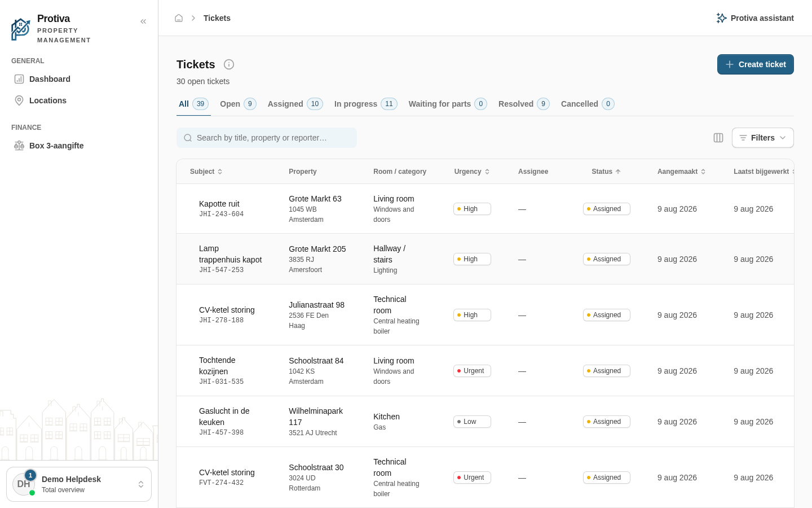Open the Kapotte ruit ticket

tap(219, 204)
